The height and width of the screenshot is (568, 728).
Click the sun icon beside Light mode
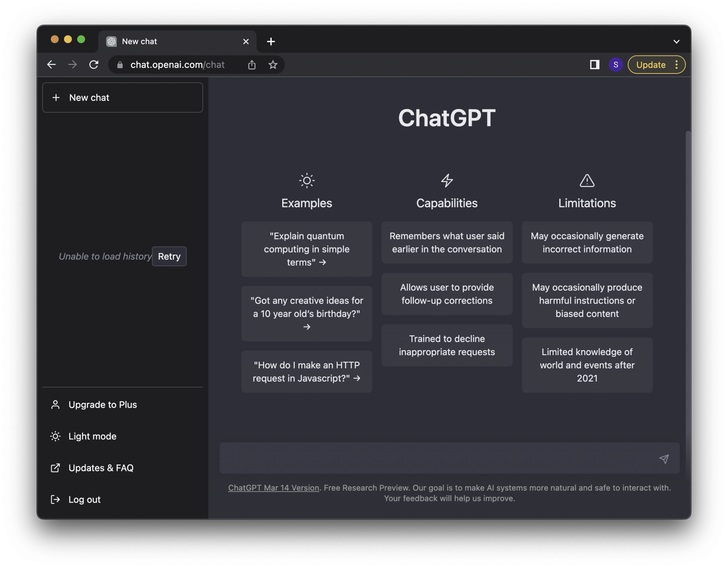pyautogui.click(x=55, y=436)
